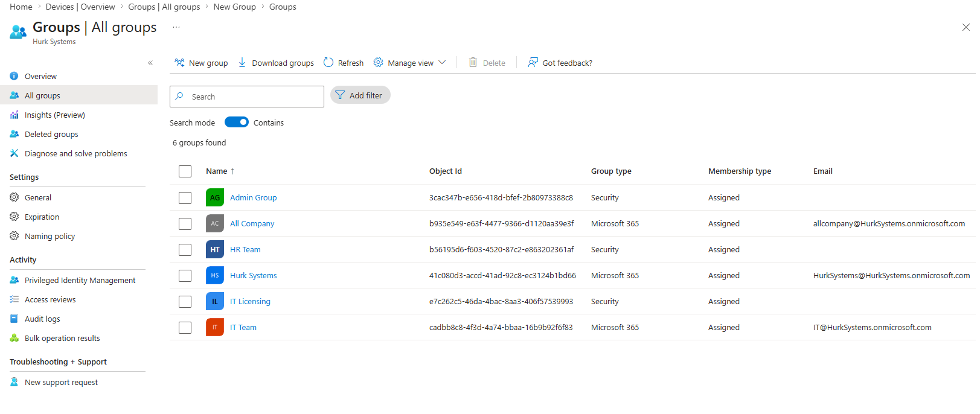The image size is (980, 414).
Task: Click the Access reviews list icon
Action: point(14,299)
